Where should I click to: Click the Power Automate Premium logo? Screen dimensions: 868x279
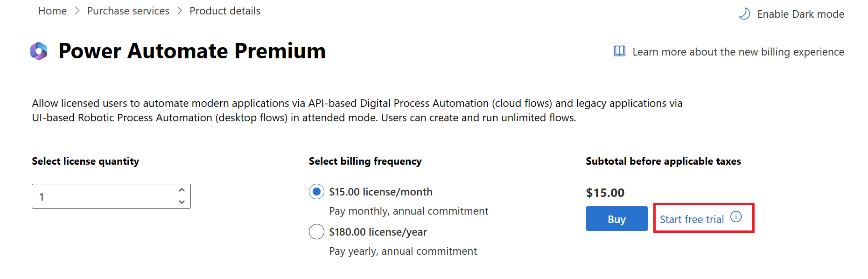pos(39,51)
